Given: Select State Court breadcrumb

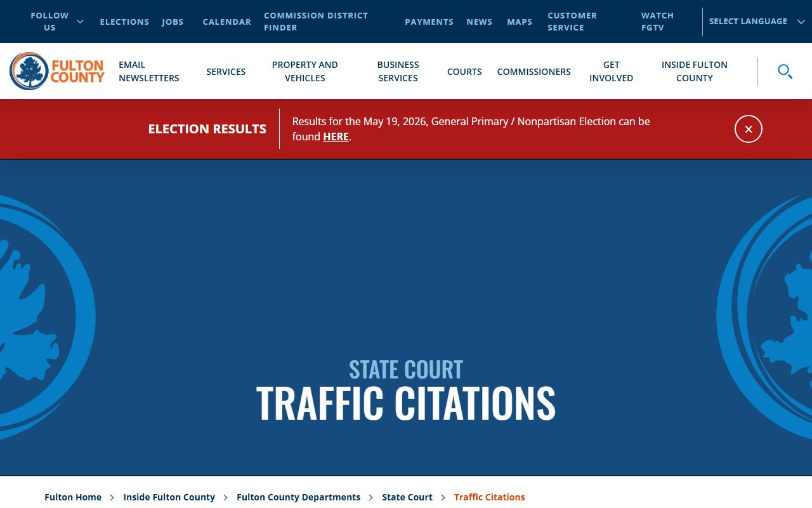Looking at the screenshot, I should [407, 497].
